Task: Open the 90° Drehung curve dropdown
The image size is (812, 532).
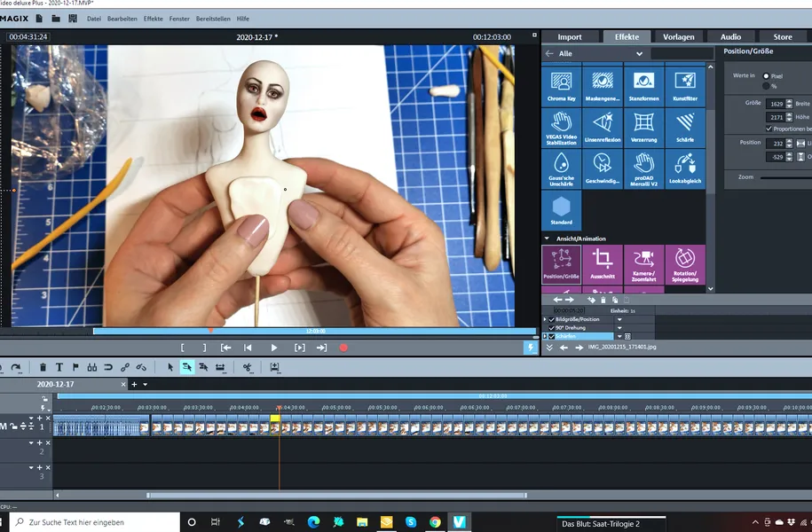Action: (619, 327)
